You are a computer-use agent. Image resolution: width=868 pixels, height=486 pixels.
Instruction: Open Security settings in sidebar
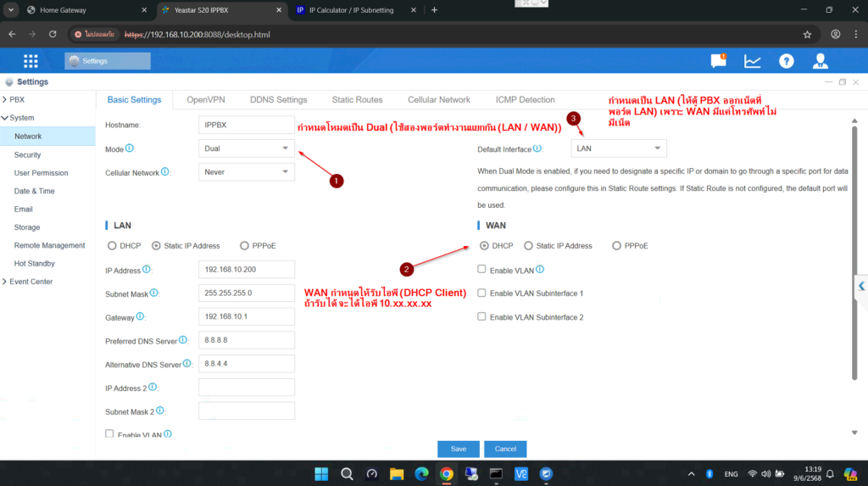coord(27,154)
